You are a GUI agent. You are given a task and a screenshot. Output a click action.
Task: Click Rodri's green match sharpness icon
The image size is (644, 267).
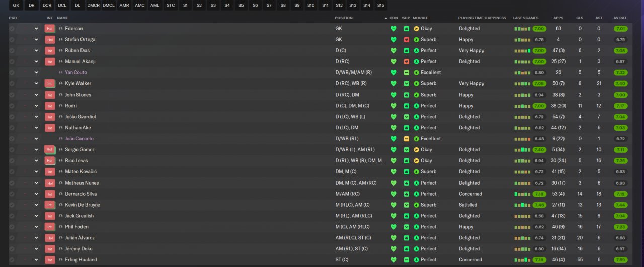click(406, 106)
